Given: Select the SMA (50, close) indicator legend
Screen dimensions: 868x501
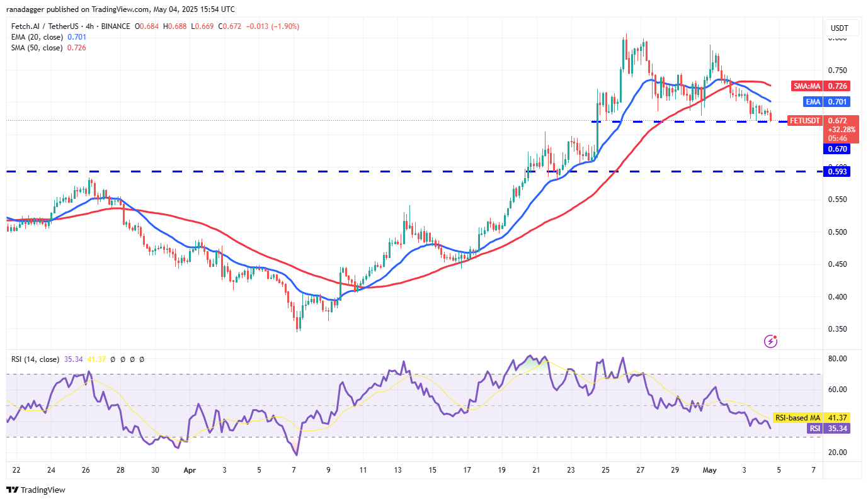Looking at the screenshot, I should [36, 47].
